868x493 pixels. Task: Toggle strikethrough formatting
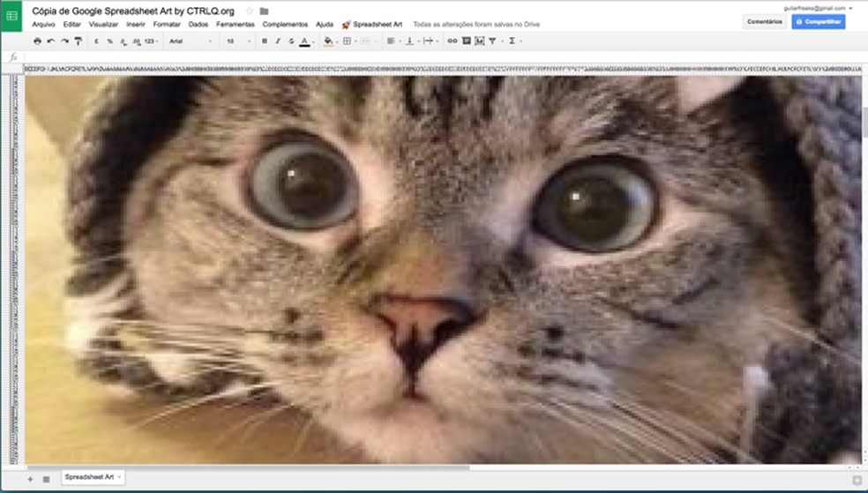[x=291, y=41]
